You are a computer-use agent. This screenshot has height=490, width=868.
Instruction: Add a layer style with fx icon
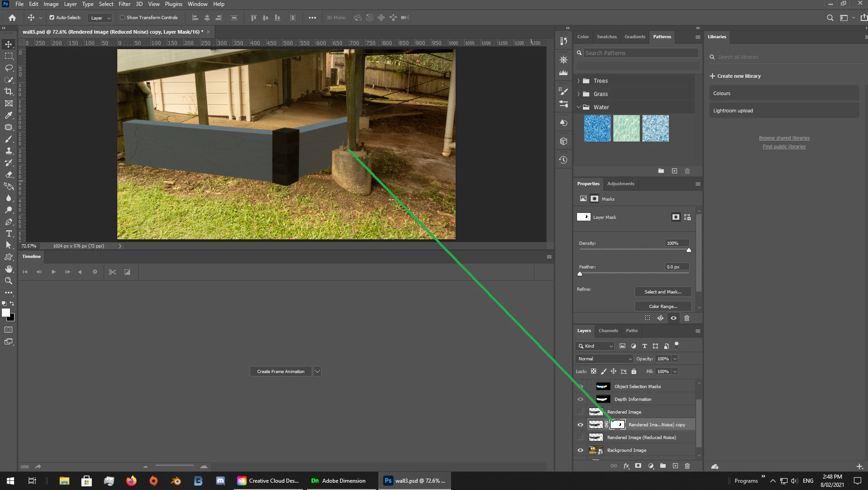(x=626, y=466)
